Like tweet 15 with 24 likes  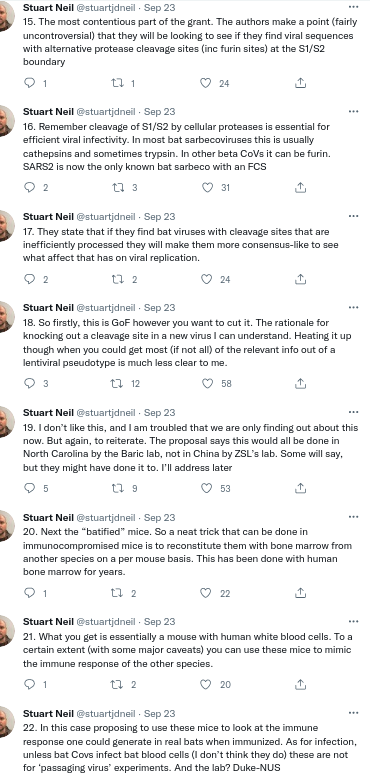tap(205, 83)
